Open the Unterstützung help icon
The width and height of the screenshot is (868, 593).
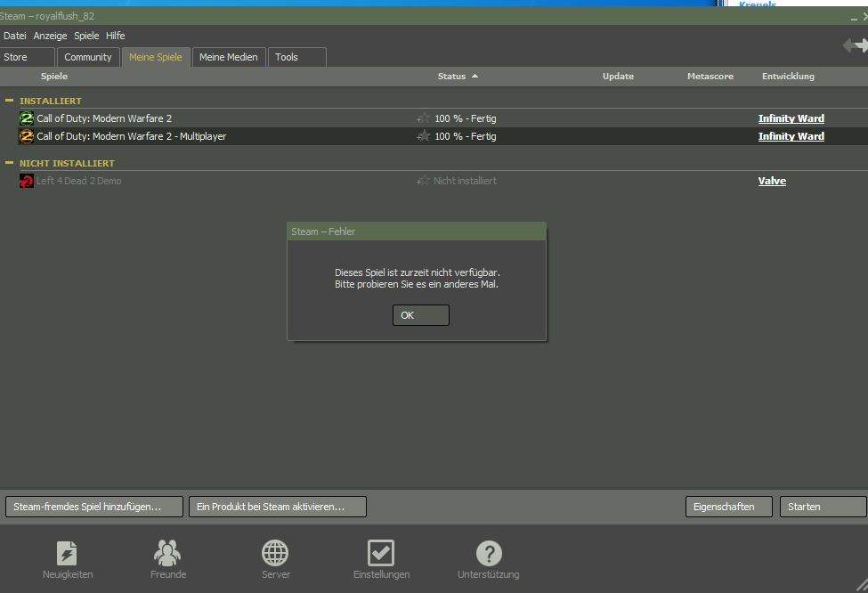point(489,553)
